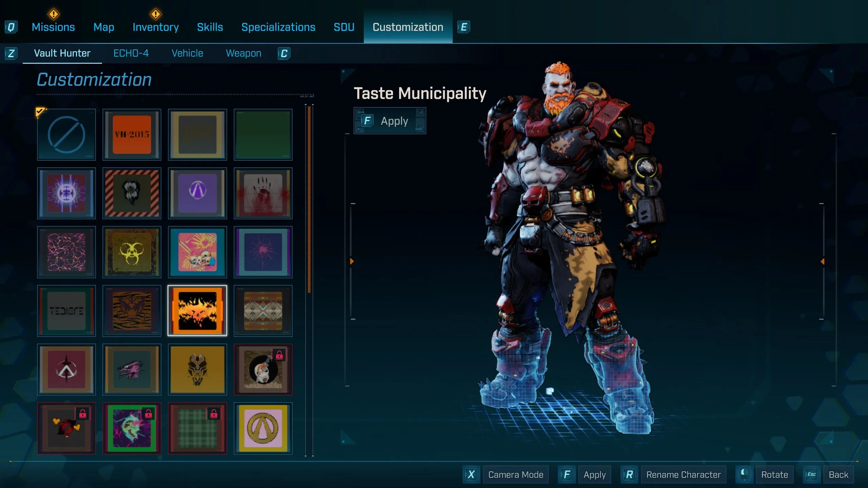Switch to the ECHO-4 sub-tab
The height and width of the screenshot is (488, 868).
pos(131,53)
